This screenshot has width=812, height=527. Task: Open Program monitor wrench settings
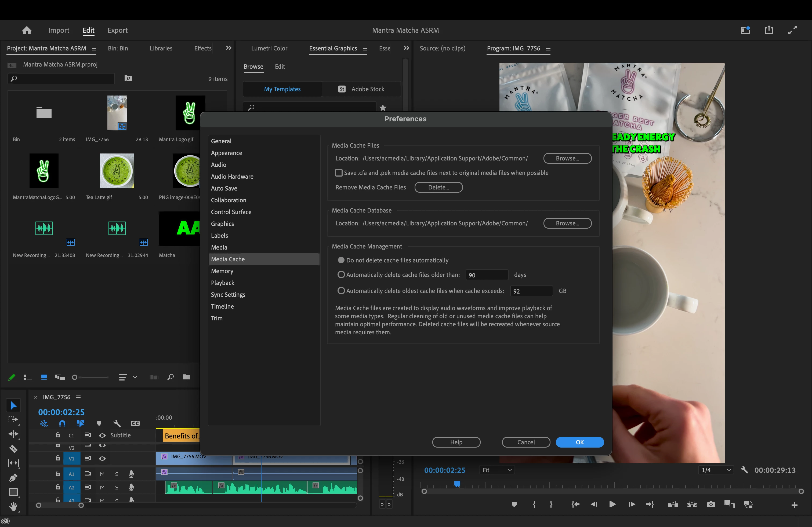744,470
